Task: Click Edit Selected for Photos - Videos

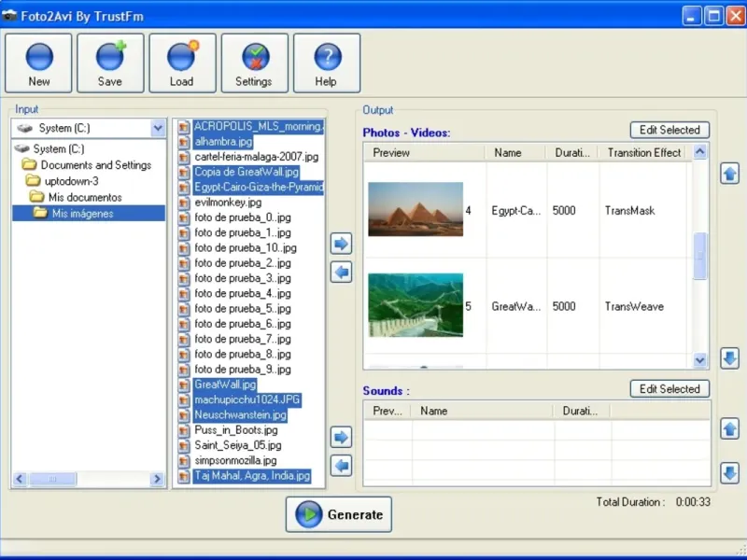Action: pos(669,130)
